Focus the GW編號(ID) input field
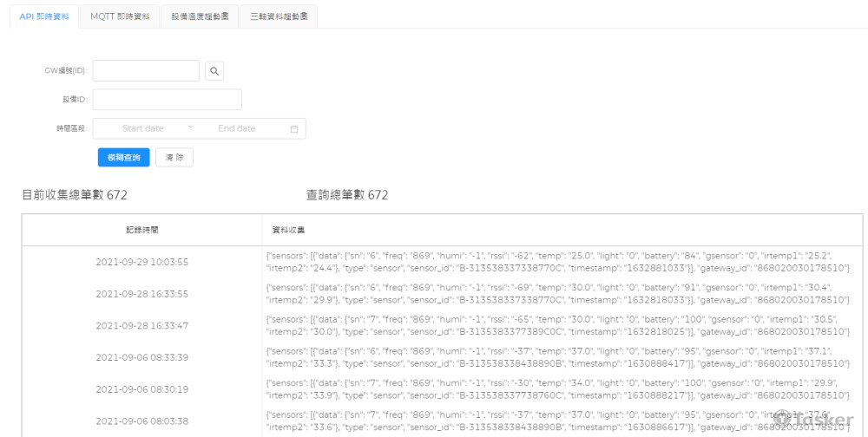This screenshot has width=868, height=437. tap(146, 71)
